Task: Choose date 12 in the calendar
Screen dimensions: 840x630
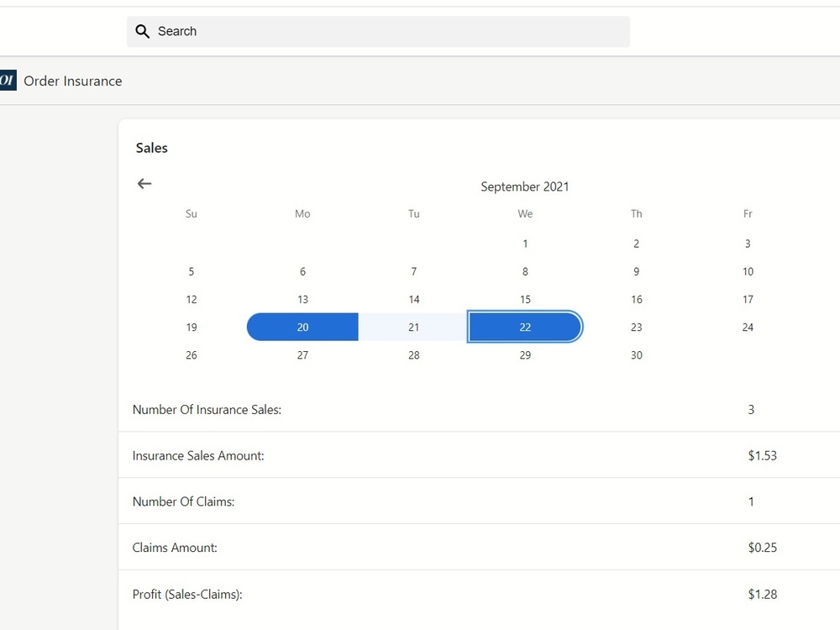Action: (x=192, y=300)
